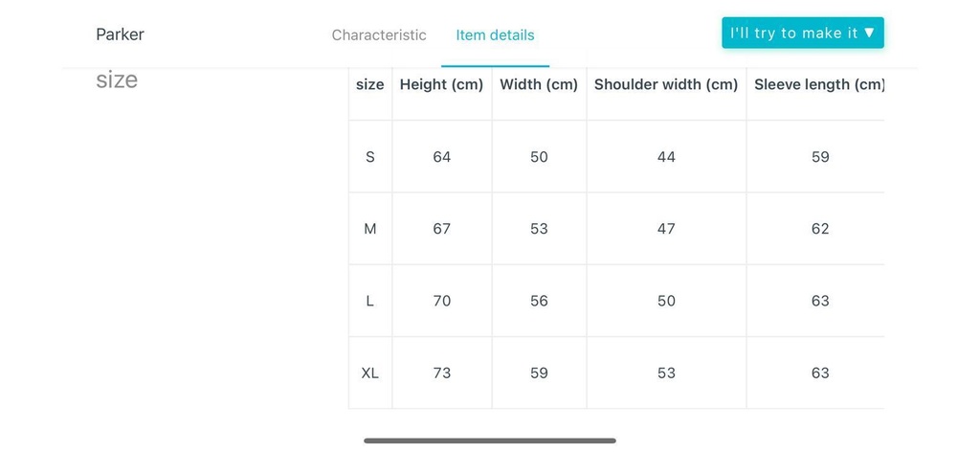Click the Sleeve length (cm) header

point(819,84)
